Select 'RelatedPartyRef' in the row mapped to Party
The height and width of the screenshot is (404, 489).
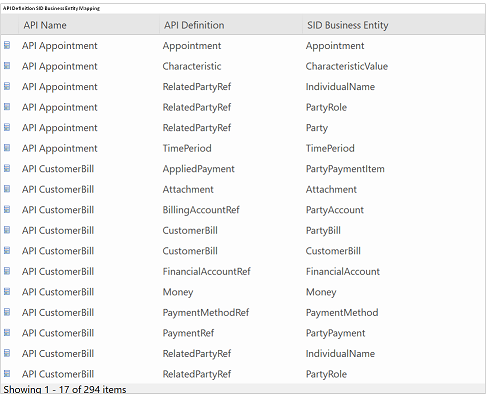pyautogui.click(x=197, y=128)
